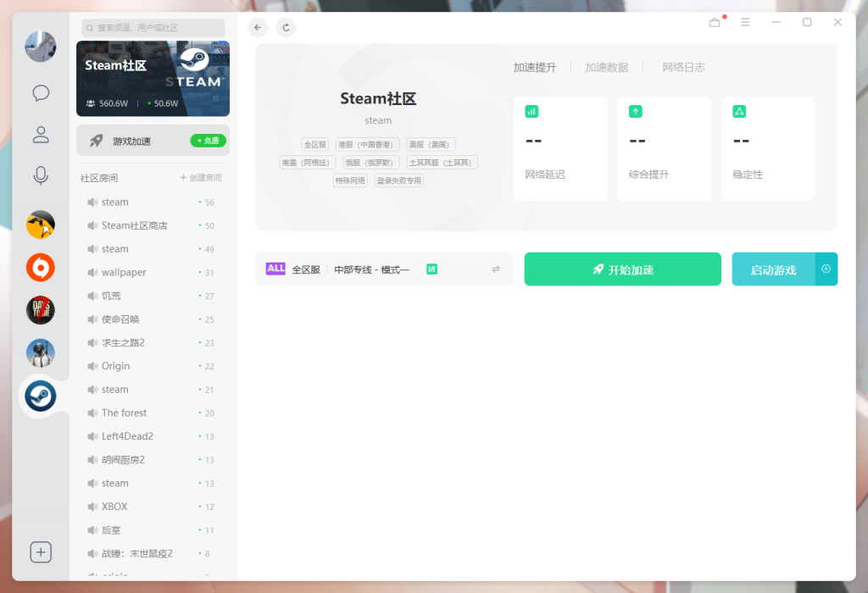Open the orange Origin community icon
The width and height of the screenshot is (868, 593).
41,267
